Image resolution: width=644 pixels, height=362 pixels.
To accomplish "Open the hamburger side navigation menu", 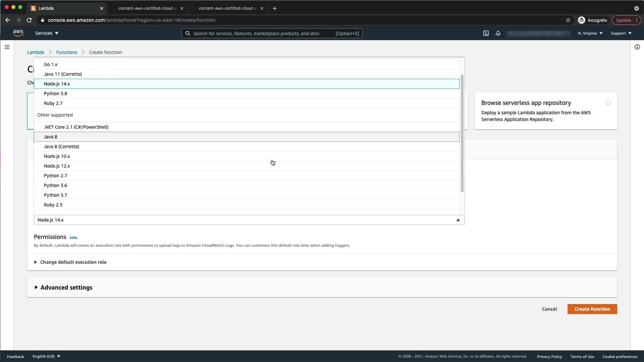I will click(7, 47).
